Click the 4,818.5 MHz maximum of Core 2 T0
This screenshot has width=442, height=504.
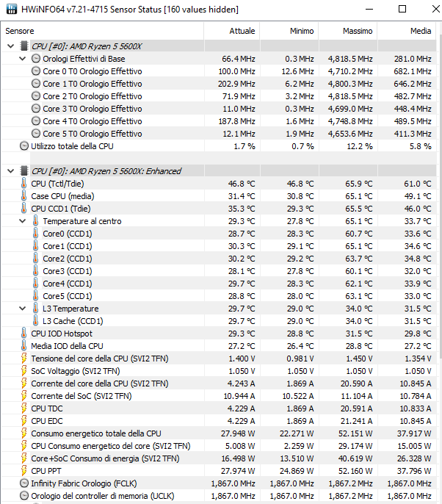tap(350, 96)
